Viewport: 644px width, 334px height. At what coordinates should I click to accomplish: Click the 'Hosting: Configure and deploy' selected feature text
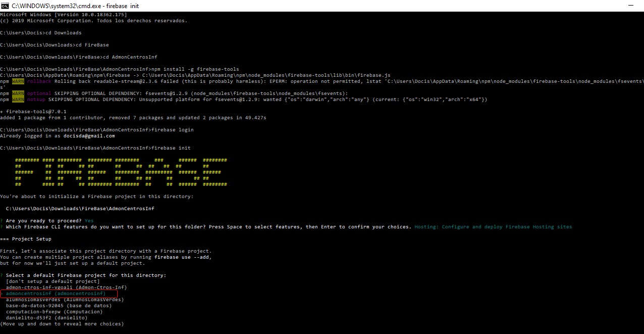tap(493, 227)
